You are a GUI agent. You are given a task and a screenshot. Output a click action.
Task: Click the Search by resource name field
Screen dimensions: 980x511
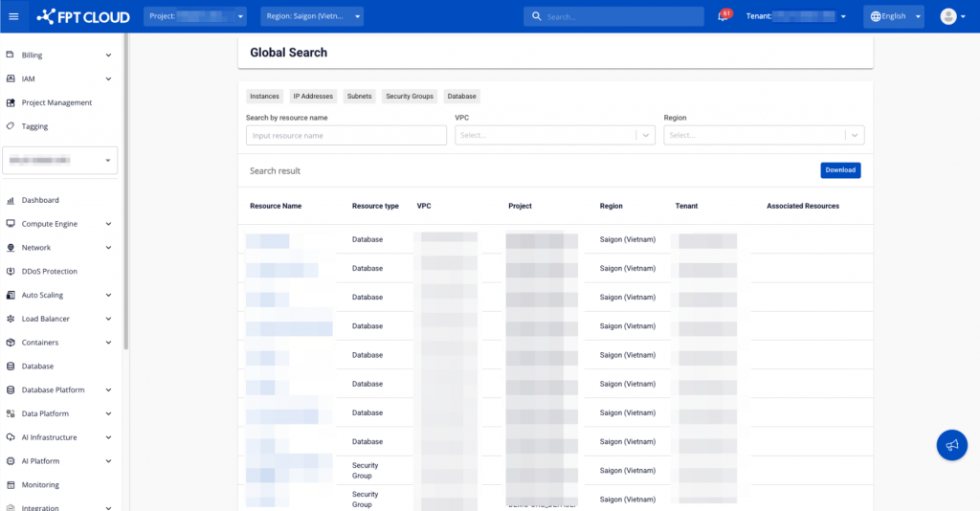(x=345, y=136)
